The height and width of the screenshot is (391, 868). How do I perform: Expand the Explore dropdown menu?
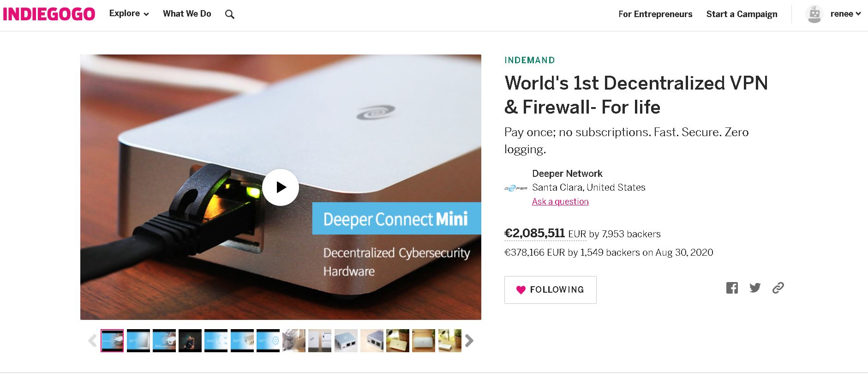click(x=129, y=14)
